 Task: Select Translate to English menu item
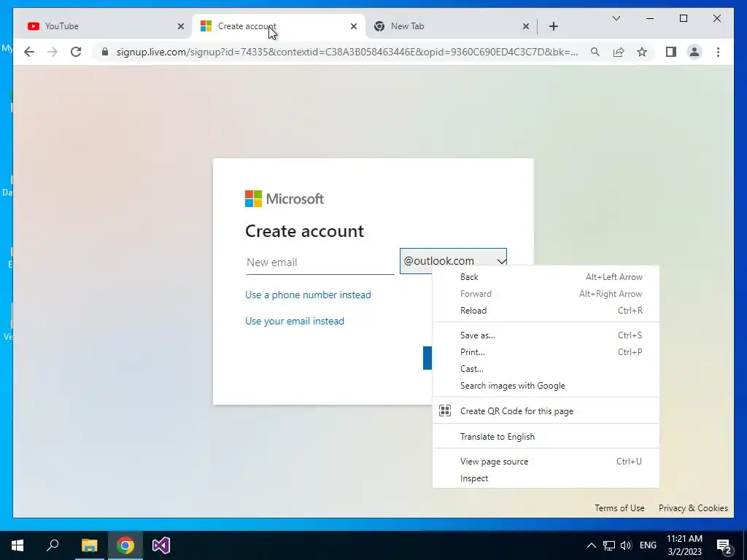pos(546,437)
